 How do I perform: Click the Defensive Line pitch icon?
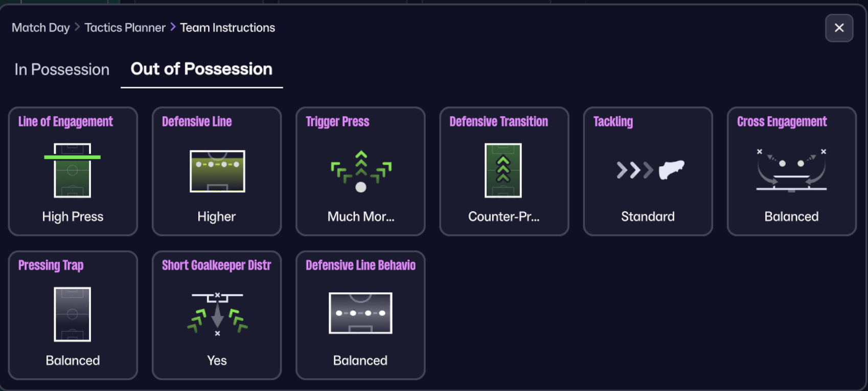pos(217,171)
